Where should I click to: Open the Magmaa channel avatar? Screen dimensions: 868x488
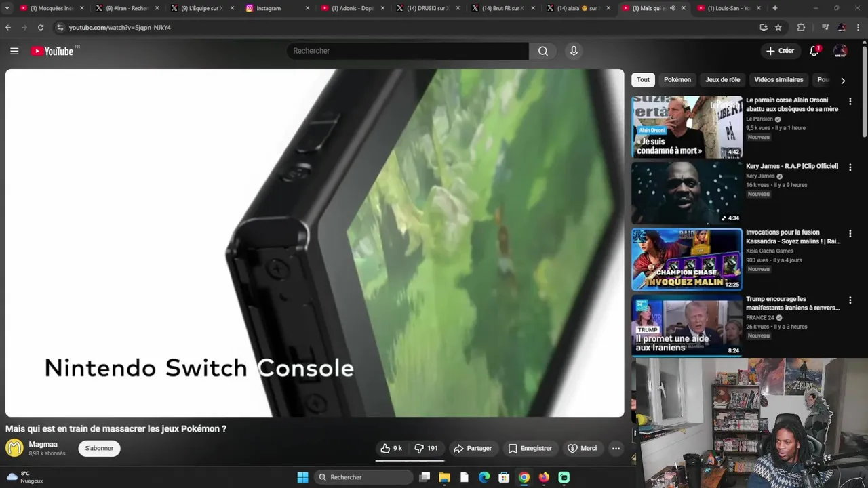14,448
